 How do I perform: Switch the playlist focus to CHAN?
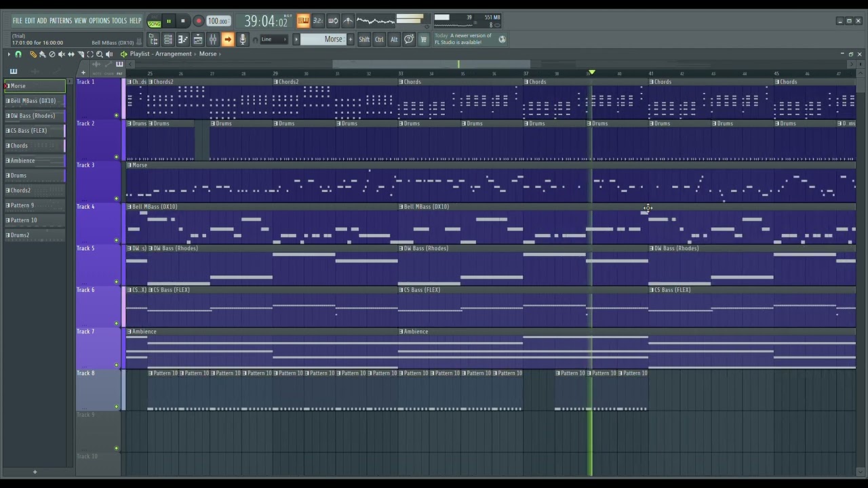click(108, 73)
